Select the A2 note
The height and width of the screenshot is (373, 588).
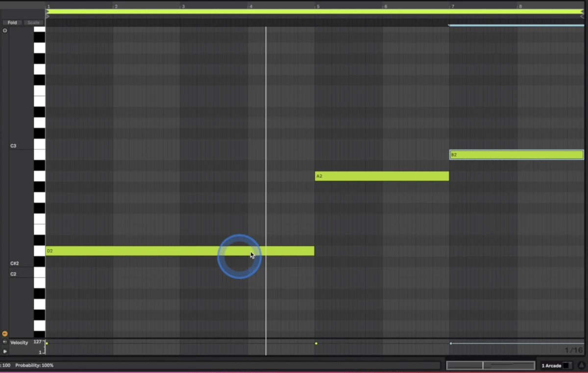pos(382,176)
